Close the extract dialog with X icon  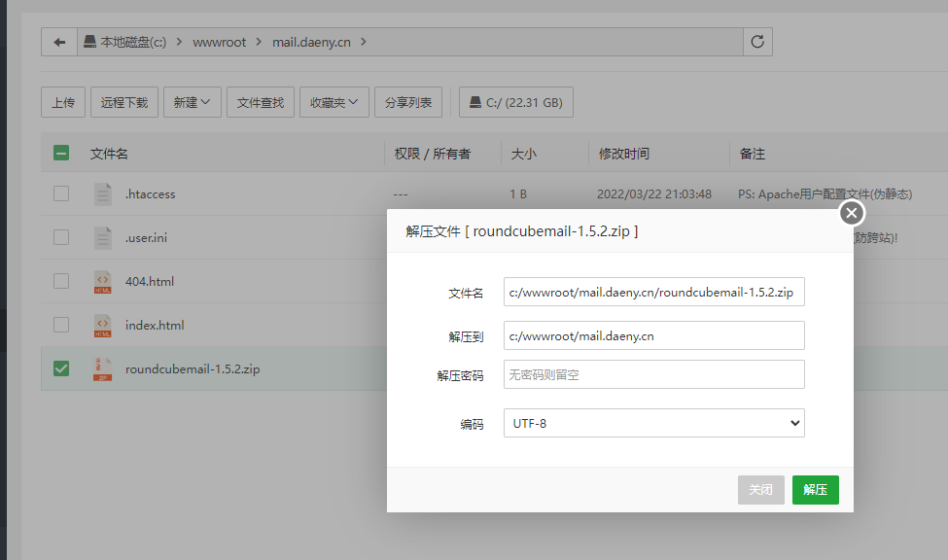click(x=851, y=213)
